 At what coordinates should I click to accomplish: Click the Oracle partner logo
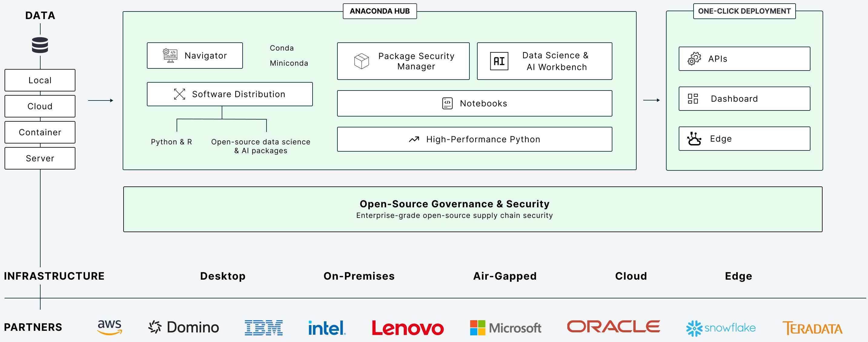(614, 326)
